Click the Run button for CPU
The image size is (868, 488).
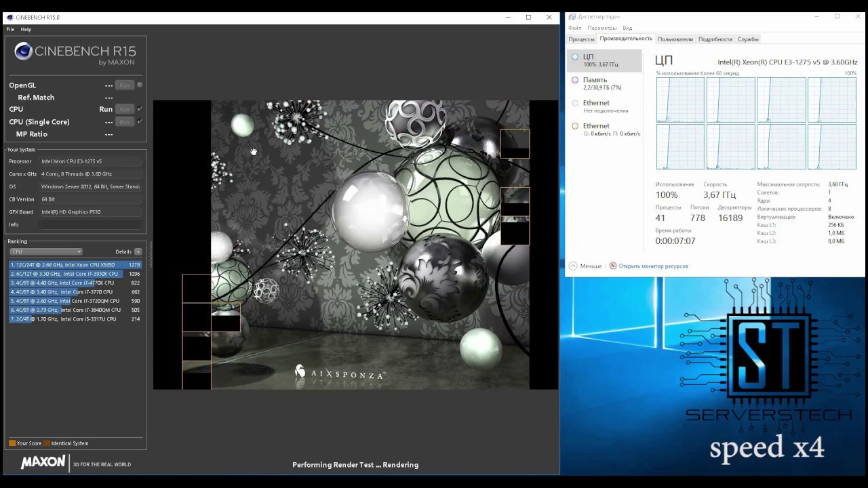point(125,108)
